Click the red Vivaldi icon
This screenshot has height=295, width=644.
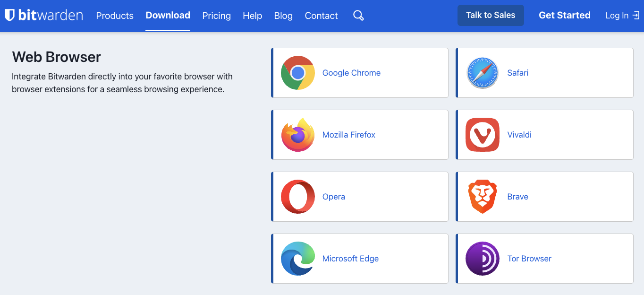coord(482,135)
